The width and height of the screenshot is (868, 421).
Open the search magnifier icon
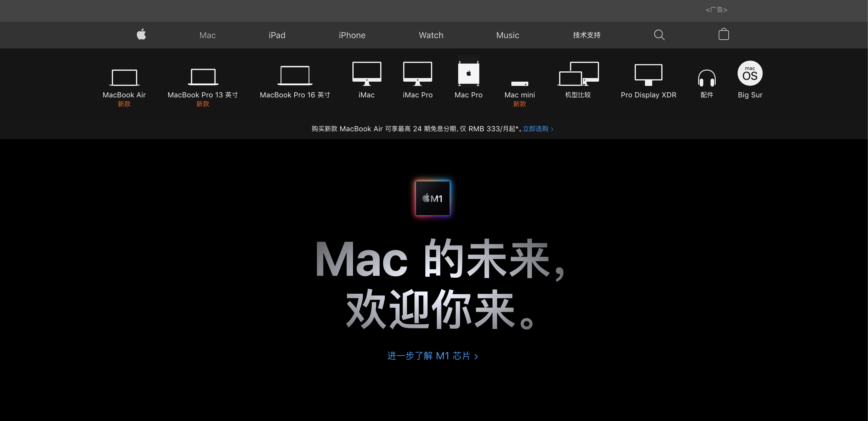(x=659, y=35)
